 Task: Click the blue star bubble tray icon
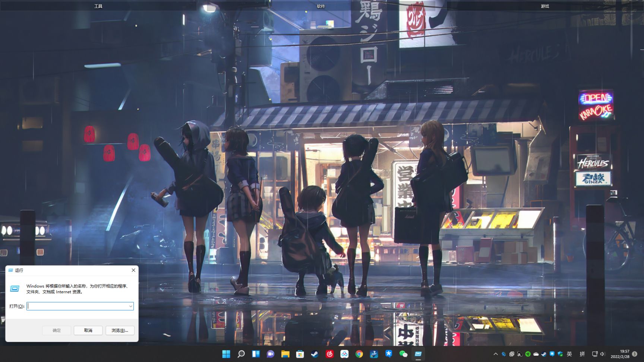coord(552,354)
